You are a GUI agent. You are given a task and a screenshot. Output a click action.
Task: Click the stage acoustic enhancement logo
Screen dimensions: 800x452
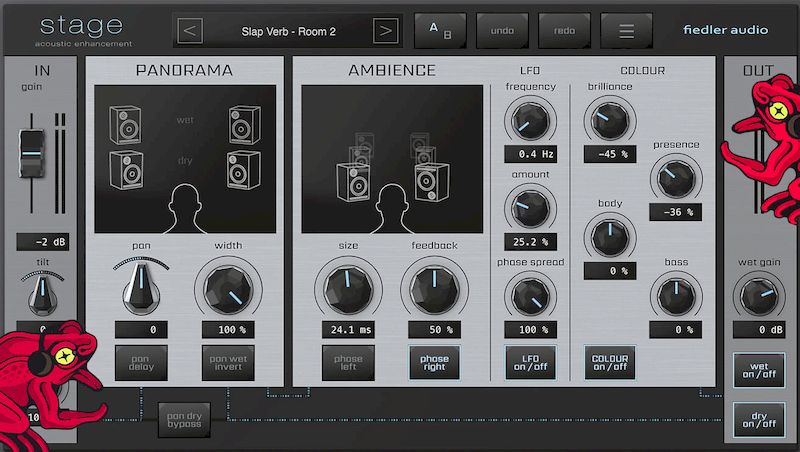83,32
